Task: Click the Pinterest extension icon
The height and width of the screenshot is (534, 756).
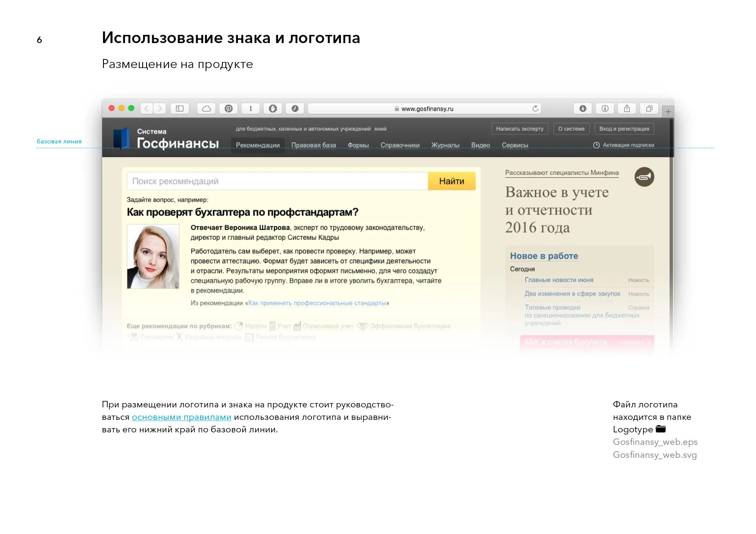Action: pyautogui.click(x=229, y=109)
